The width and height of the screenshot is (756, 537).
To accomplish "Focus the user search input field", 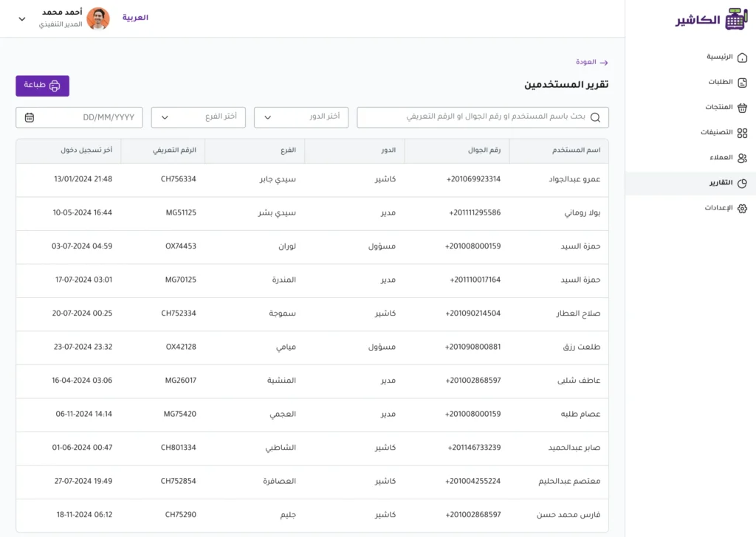I will pyautogui.click(x=483, y=117).
